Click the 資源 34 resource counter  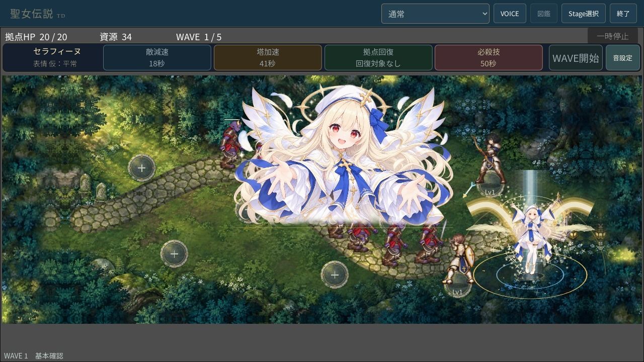pyautogui.click(x=116, y=37)
